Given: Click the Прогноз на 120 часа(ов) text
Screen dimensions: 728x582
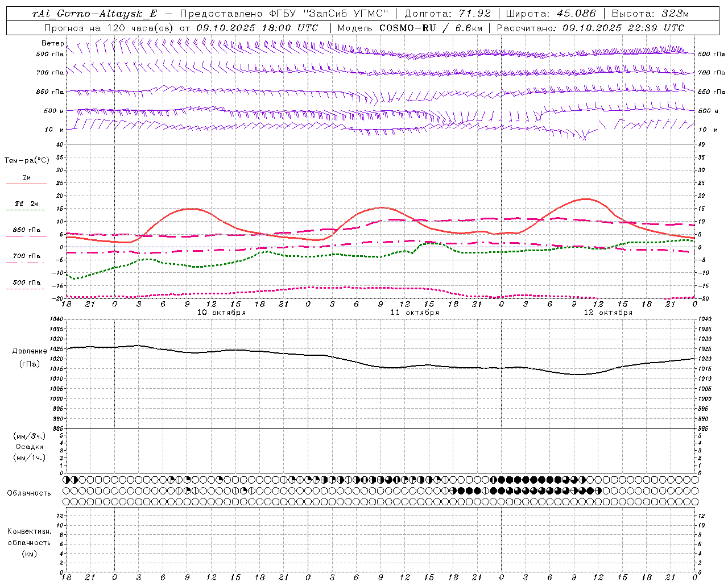Looking at the screenshot, I should tap(109, 28).
